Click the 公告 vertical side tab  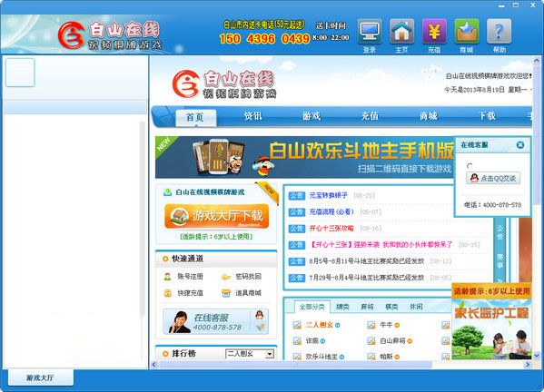point(499,232)
